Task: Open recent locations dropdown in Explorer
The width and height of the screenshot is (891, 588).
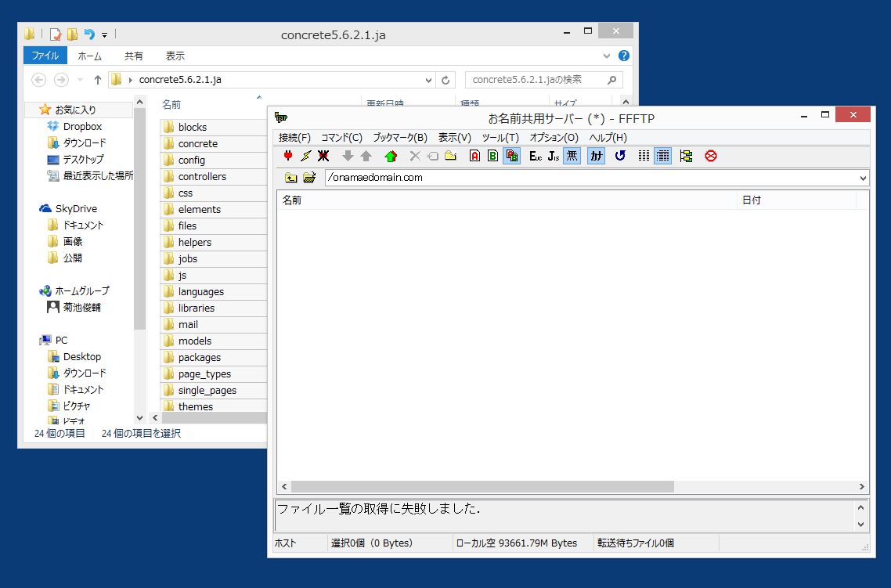Action: click(x=80, y=80)
